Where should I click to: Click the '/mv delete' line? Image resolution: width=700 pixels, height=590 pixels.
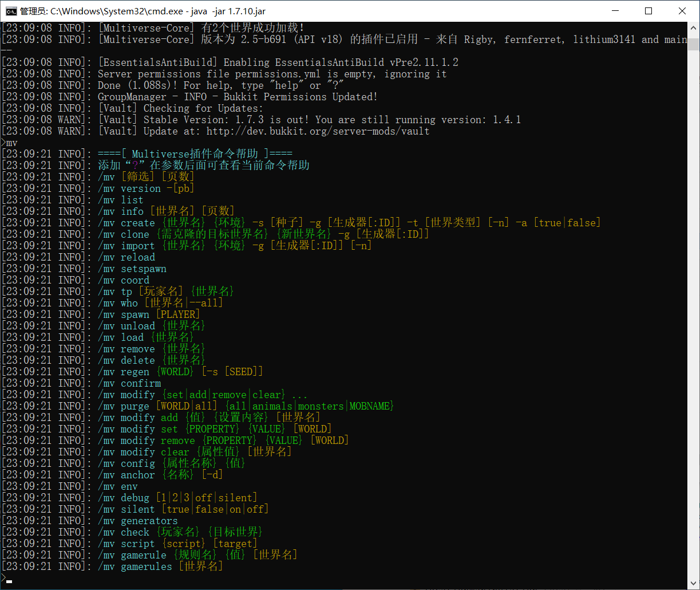point(104,360)
